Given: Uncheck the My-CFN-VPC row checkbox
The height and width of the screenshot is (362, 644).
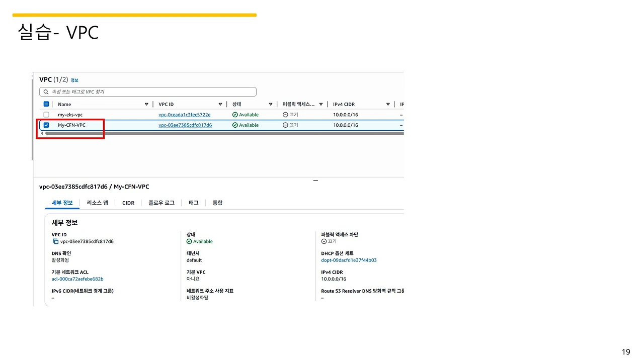Looking at the screenshot, I should tap(46, 125).
